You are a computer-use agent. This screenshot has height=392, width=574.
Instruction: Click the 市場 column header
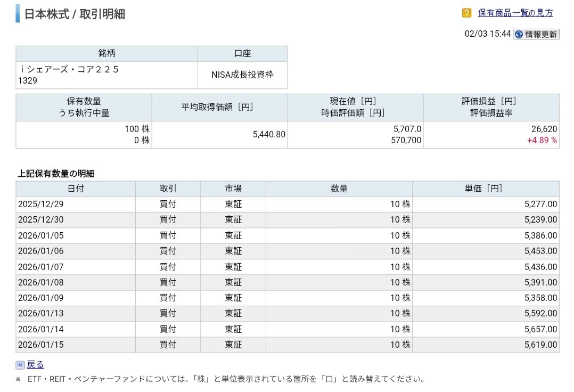coord(233,189)
